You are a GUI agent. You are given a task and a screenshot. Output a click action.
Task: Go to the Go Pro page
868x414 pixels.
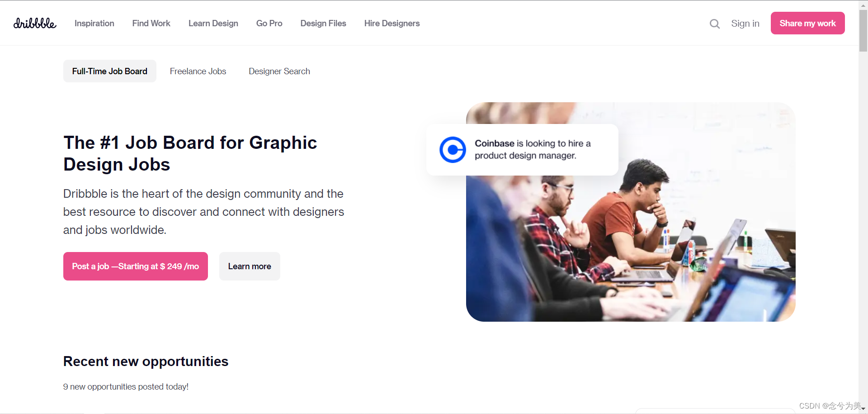(269, 23)
